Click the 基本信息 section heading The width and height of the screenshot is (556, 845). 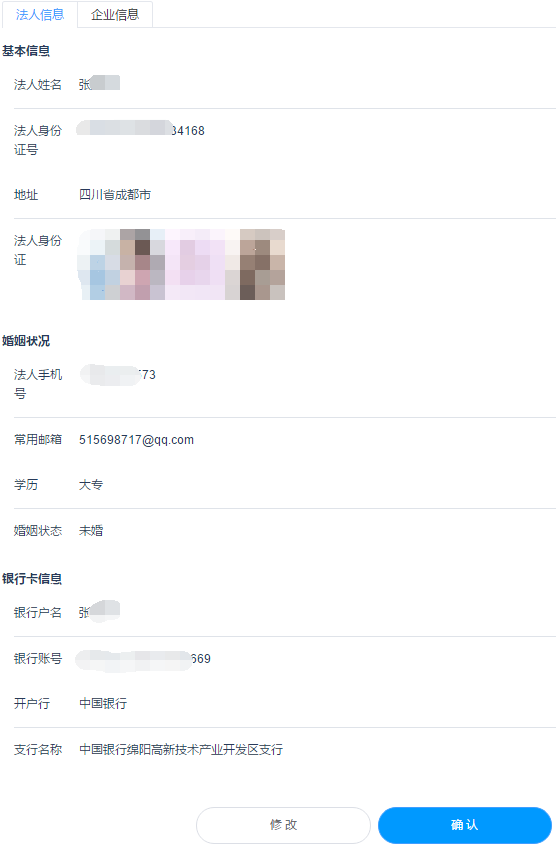[x=26, y=51]
